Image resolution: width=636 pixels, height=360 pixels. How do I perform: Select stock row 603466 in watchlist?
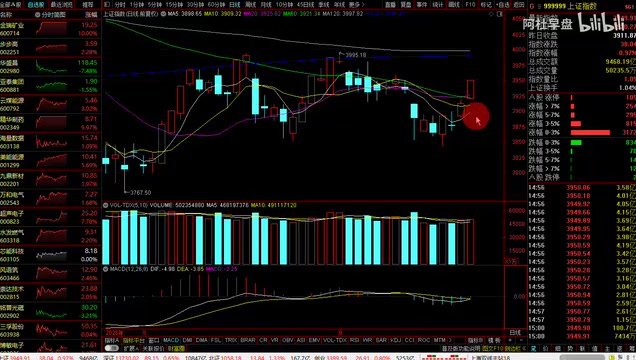point(50,274)
